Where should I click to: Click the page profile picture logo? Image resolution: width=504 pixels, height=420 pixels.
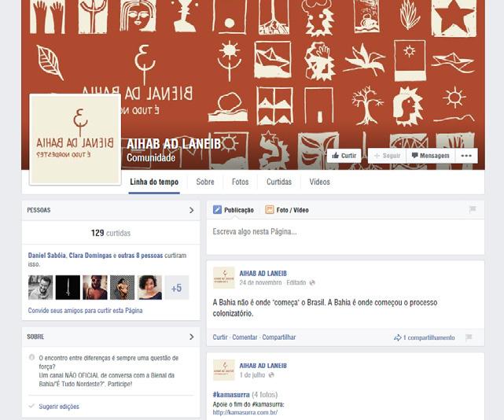tap(75, 139)
